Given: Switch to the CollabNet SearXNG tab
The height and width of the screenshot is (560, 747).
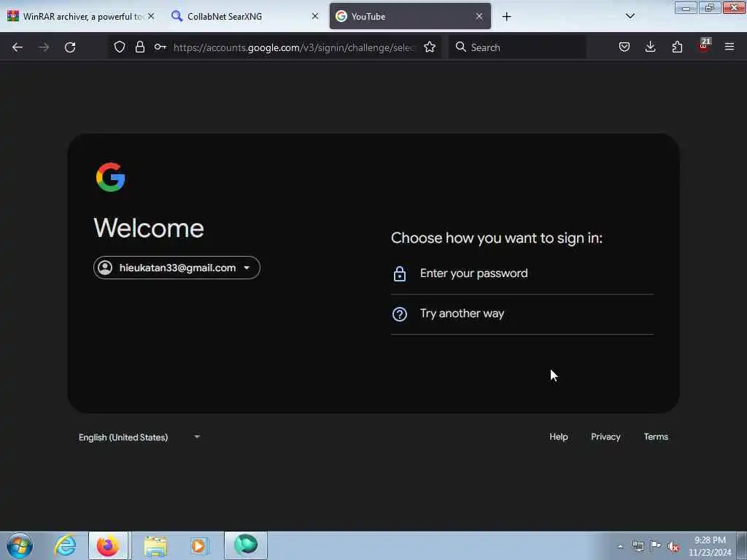Looking at the screenshot, I should [x=245, y=16].
